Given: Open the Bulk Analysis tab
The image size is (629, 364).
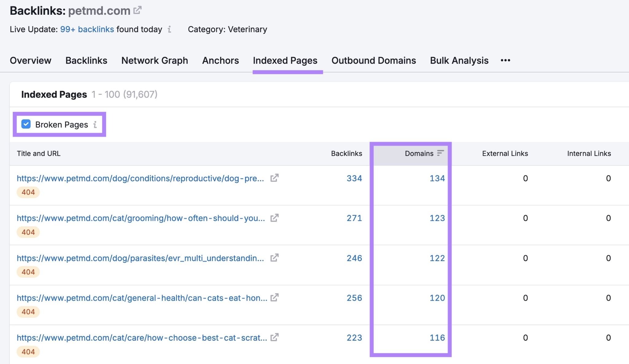Looking at the screenshot, I should (x=459, y=60).
